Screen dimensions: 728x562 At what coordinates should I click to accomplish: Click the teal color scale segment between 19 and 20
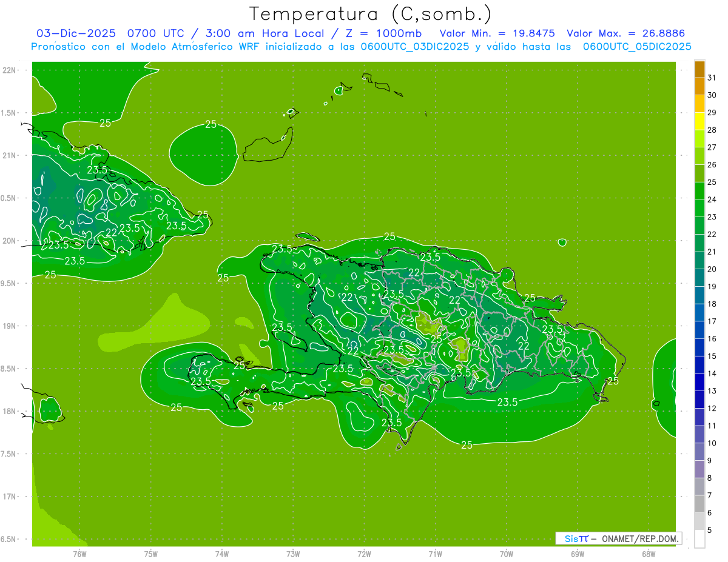(x=699, y=278)
